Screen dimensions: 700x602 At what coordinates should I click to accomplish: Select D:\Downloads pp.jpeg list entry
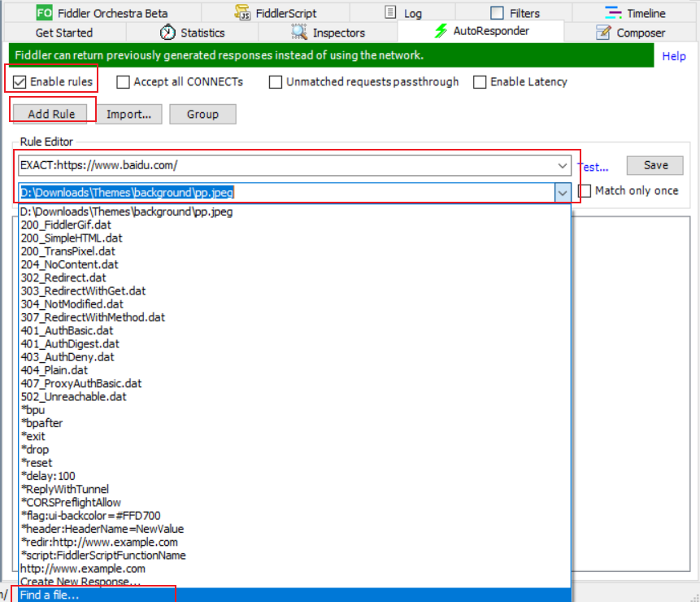294,212
